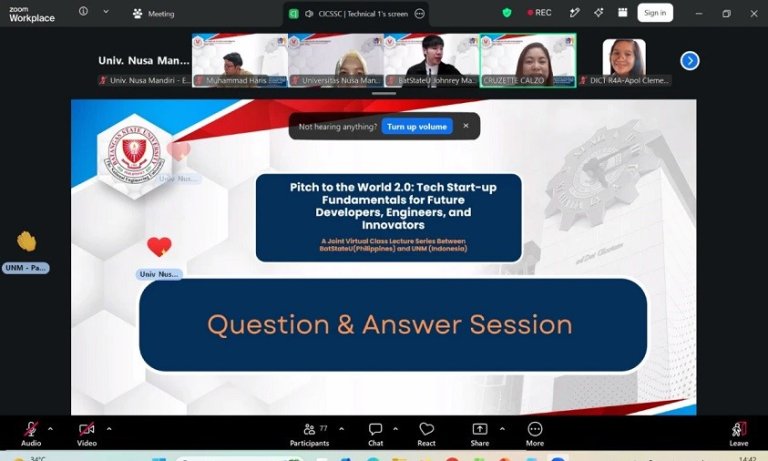Screen dimensions: 768x461
Task: Show next participants with blue arrow
Action: coord(690,61)
